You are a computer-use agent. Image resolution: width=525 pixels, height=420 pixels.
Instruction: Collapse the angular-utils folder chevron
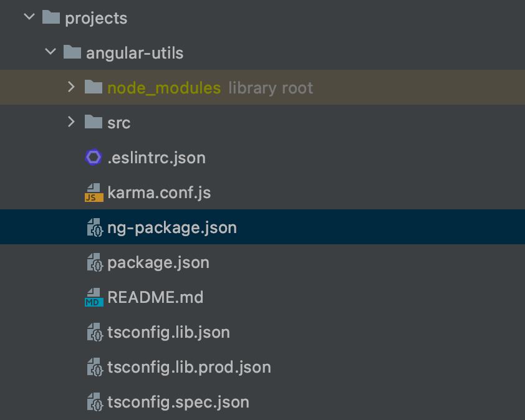pos(51,52)
